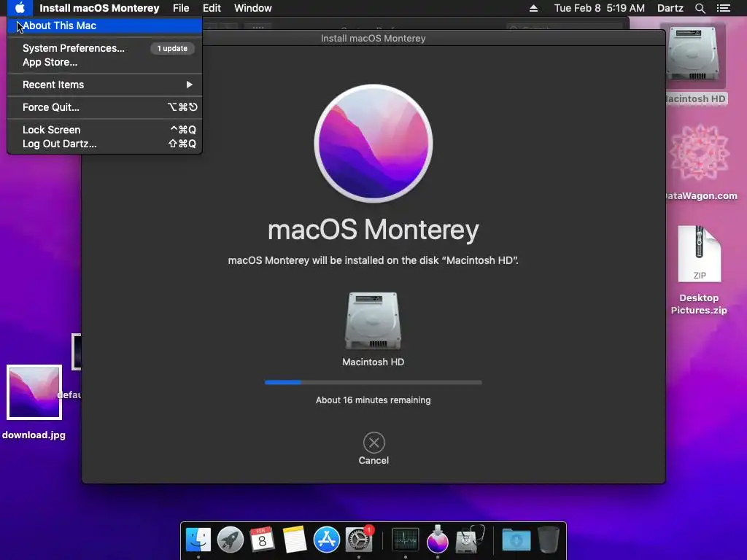Screen dimensions: 747x560
Task: Click the macOS Monterey logo image
Action: pyautogui.click(x=373, y=144)
